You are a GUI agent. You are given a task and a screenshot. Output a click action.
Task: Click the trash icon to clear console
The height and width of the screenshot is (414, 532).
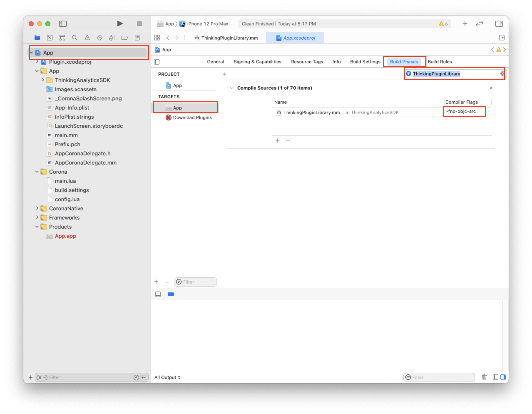pyautogui.click(x=484, y=377)
